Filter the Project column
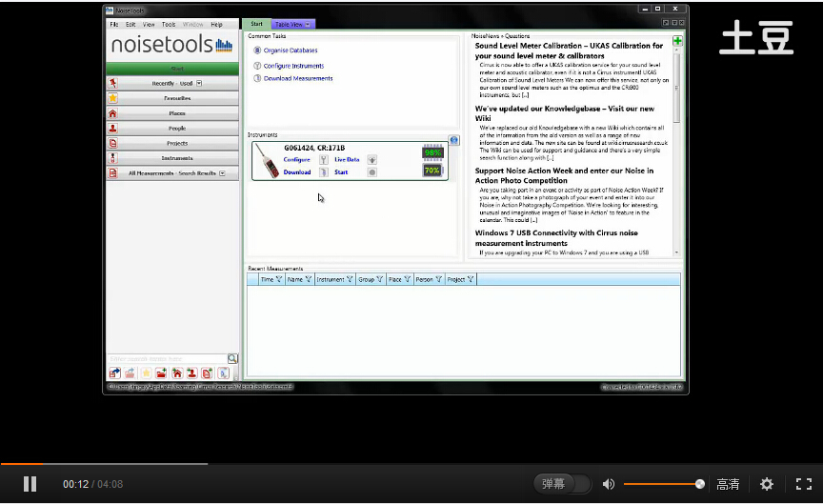This screenshot has height=504, width=823. [471, 279]
